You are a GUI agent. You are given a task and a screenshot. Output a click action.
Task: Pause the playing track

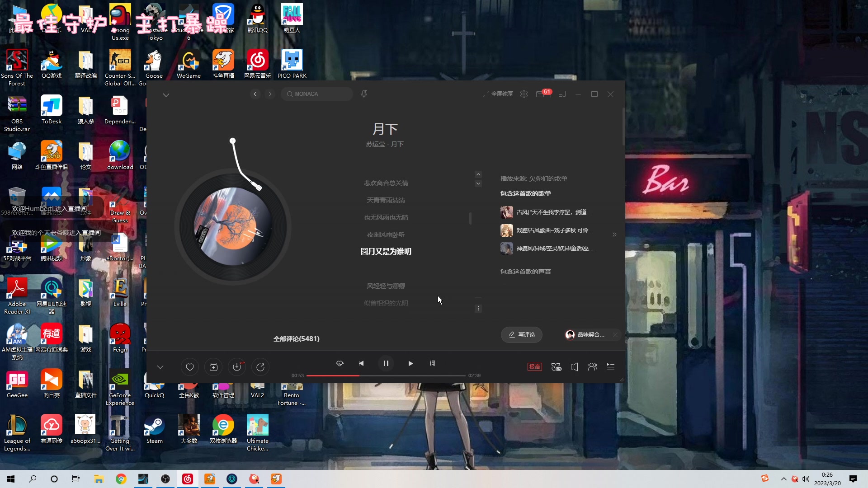point(386,363)
